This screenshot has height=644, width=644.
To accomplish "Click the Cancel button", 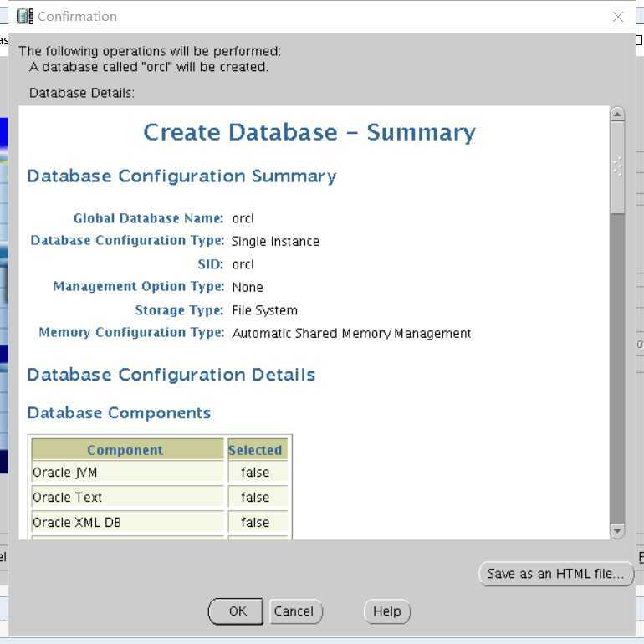I will (x=296, y=611).
